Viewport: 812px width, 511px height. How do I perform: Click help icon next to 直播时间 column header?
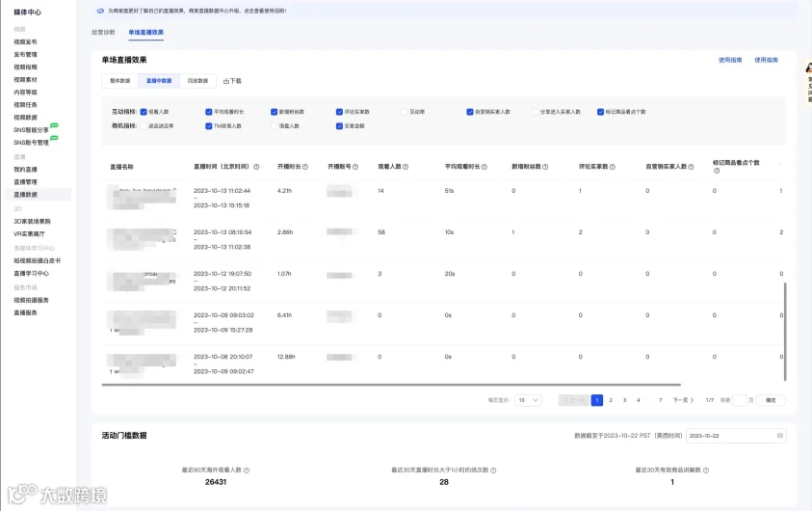click(x=256, y=167)
